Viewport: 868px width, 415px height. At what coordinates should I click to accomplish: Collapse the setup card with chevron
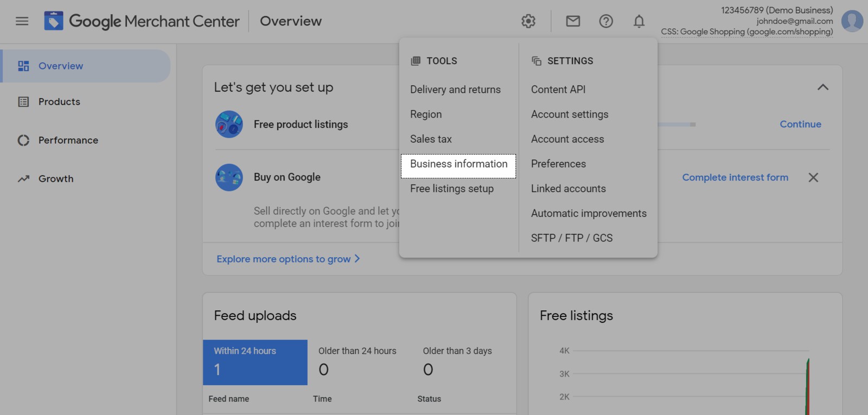[823, 87]
